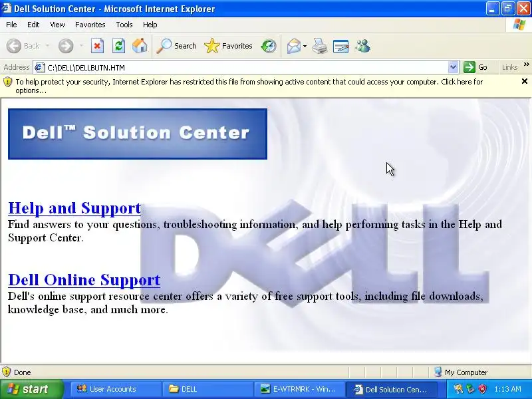Open the Search toolbar button
The image size is (532, 399).
(176, 46)
